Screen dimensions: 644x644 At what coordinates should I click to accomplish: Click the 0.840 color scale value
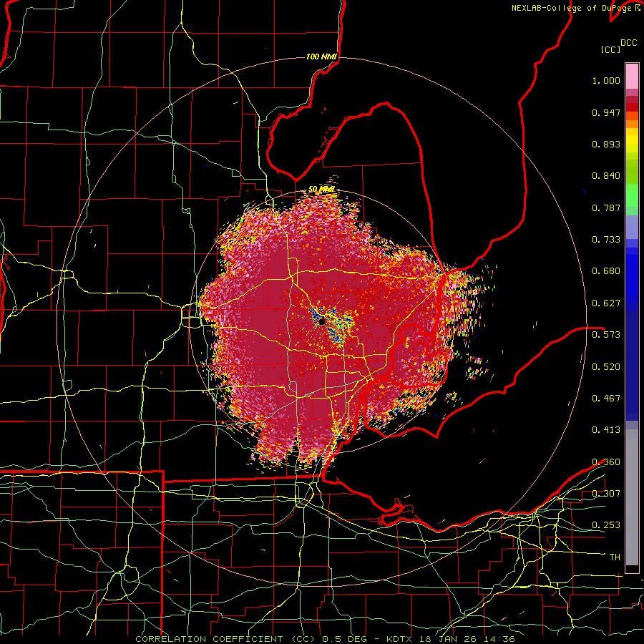pyautogui.click(x=606, y=176)
